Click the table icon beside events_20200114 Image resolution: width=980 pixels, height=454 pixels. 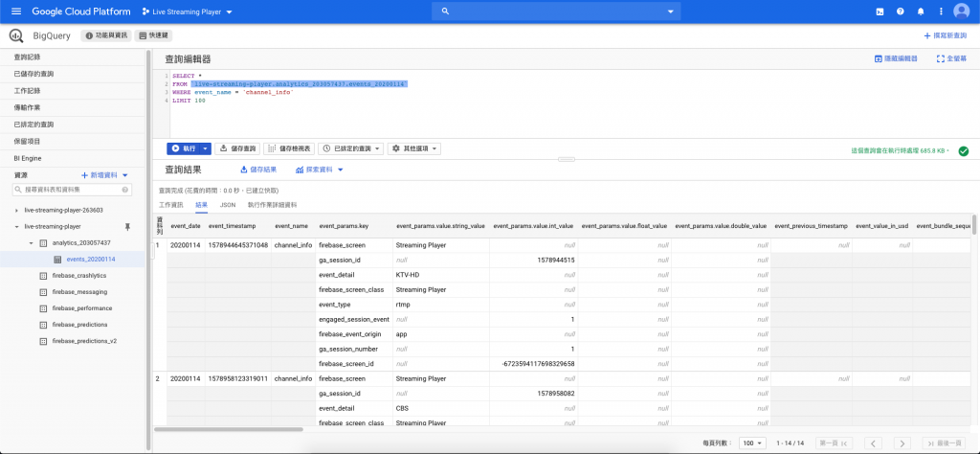pos(57,259)
